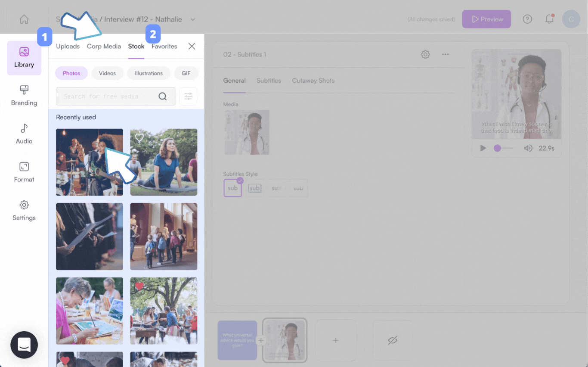Close the library panel with X

[192, 46]
